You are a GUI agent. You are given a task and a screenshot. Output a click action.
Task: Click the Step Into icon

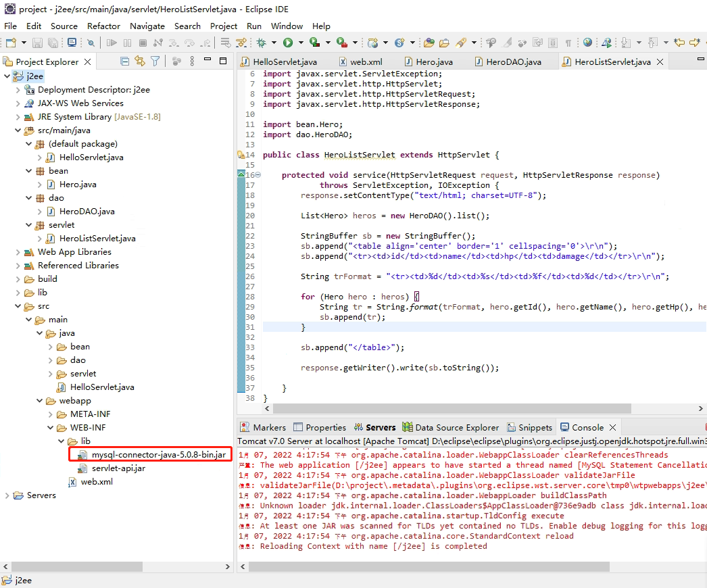point(174,43)
